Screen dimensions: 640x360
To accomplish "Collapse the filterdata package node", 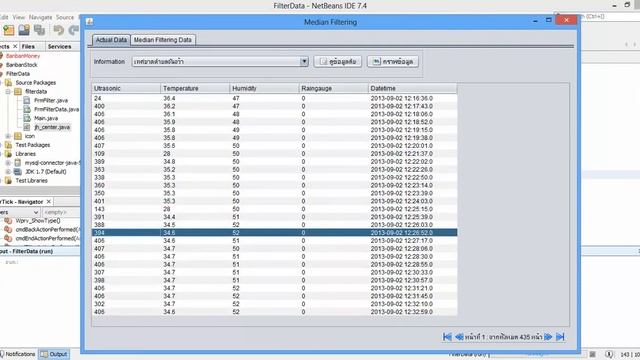I will coord(8,91).
